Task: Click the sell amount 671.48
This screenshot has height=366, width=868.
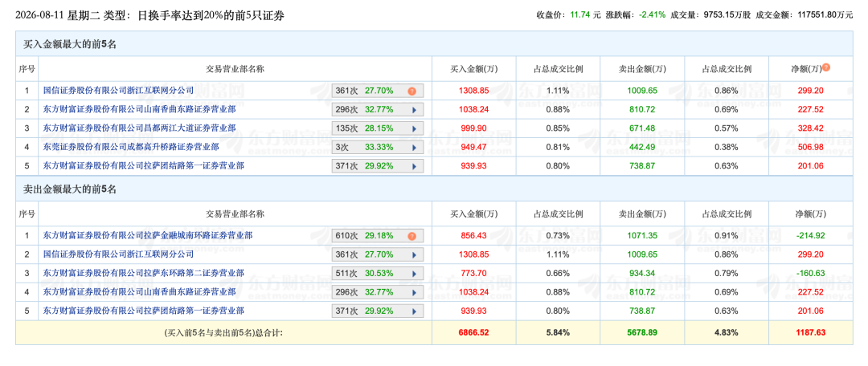Action: pos(642,128)
